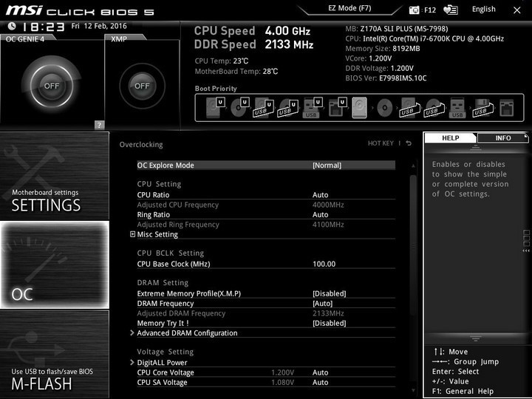Select the CPU Core Voltage Auto field
532x399 pixels.
pyautogui.click(x=320, y=372)
